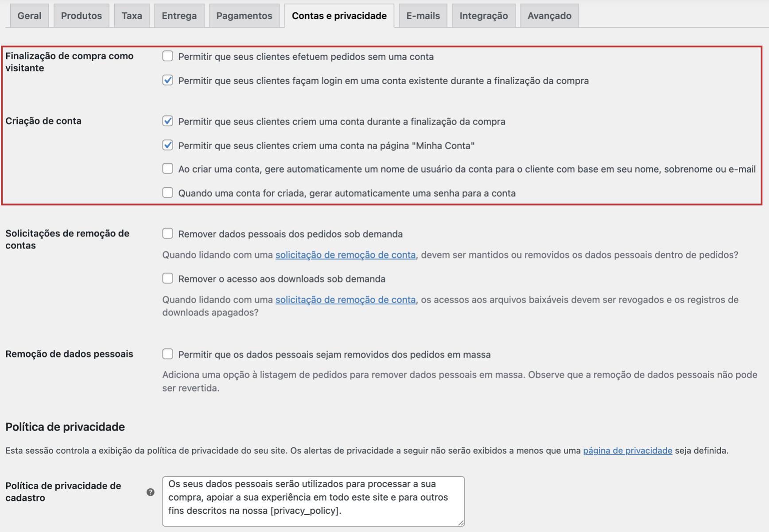Click the "Finalização de compra como visitante" label
This screenshot has width=769, height=532.
click(x=70, y=62)
